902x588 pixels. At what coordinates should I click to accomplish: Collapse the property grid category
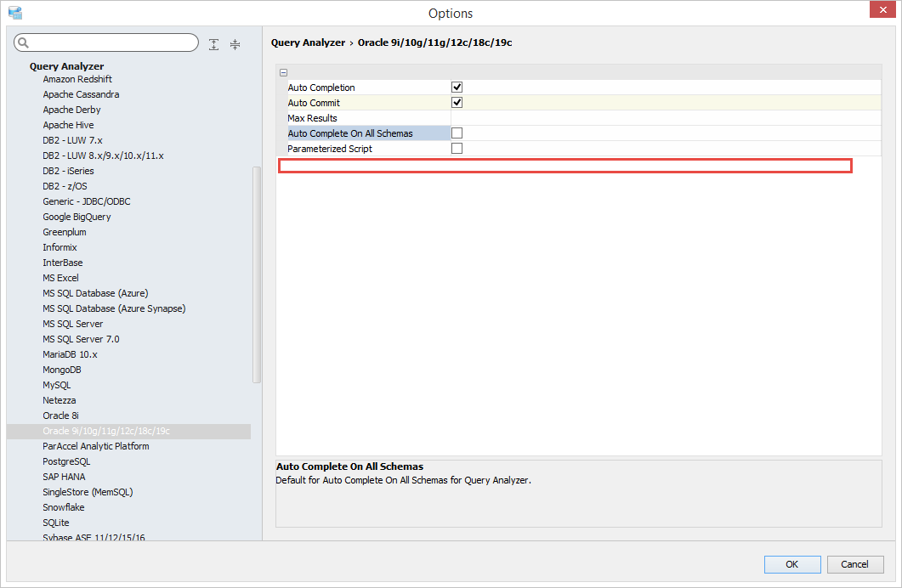click(x=283, y=73)
